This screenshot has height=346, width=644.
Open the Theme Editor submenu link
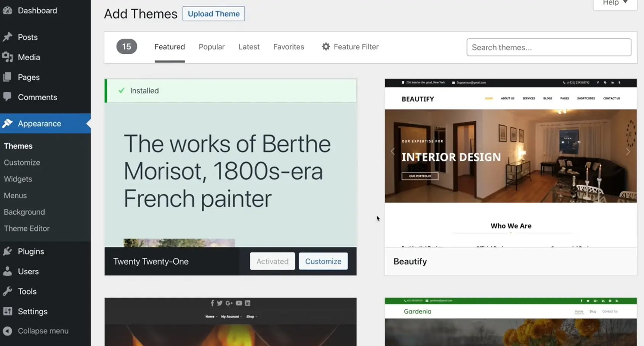pos(27,229)
